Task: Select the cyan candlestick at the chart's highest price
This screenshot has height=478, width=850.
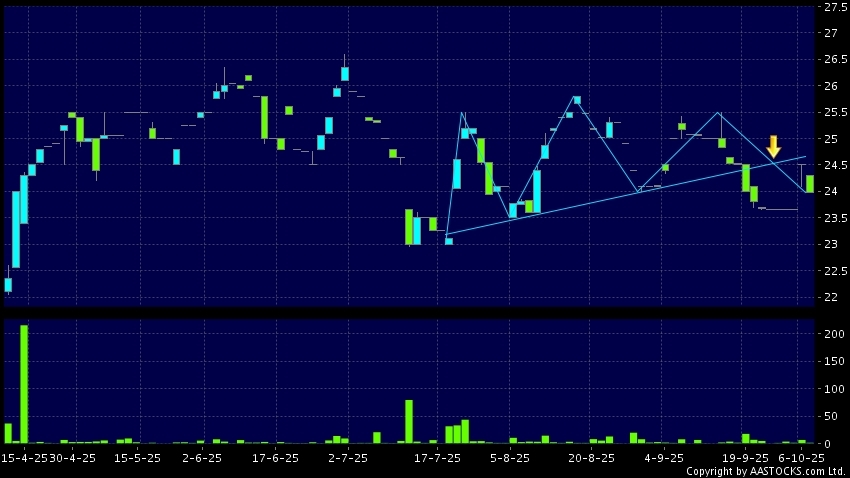Action: point(345,73)
